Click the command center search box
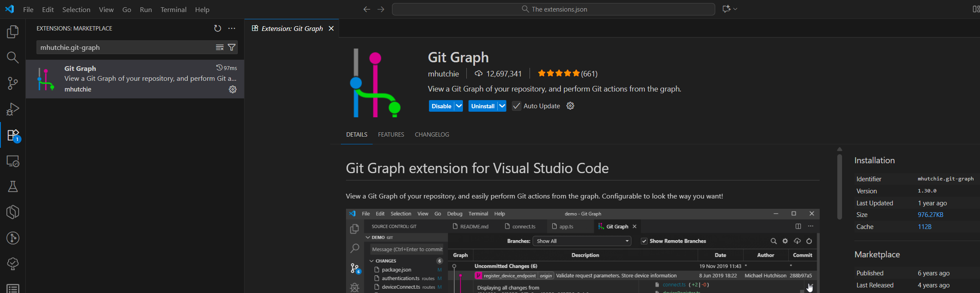The width and height of the screenshot is (980, 293). [554, 9]
